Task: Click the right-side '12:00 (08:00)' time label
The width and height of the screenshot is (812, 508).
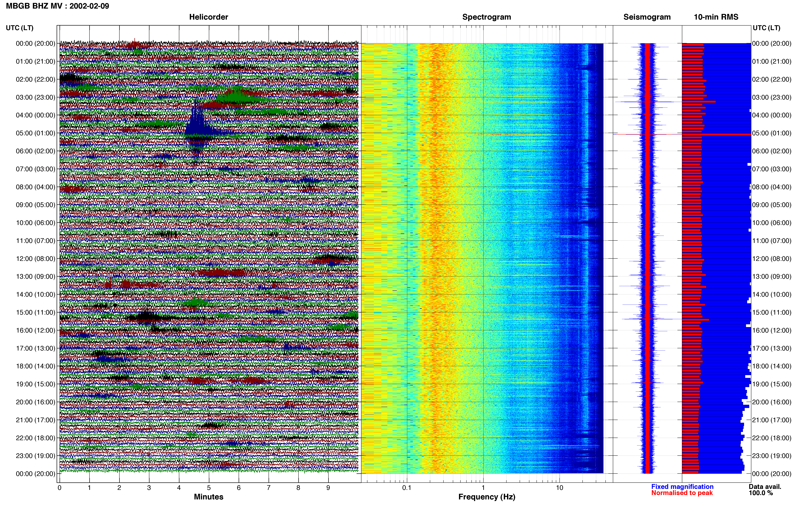Action: click(x=772, y=259)
